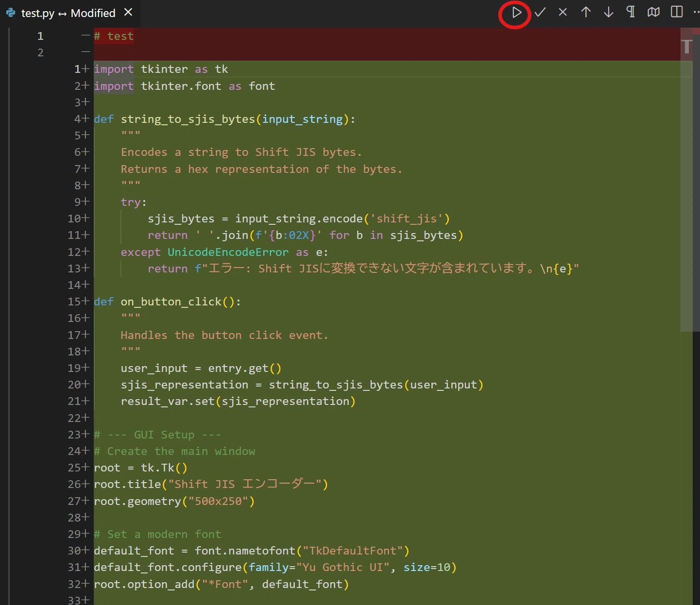This screenshot has width=700, height=605.
Task: Click added line number 25+ in gutter
Action: 79,468
